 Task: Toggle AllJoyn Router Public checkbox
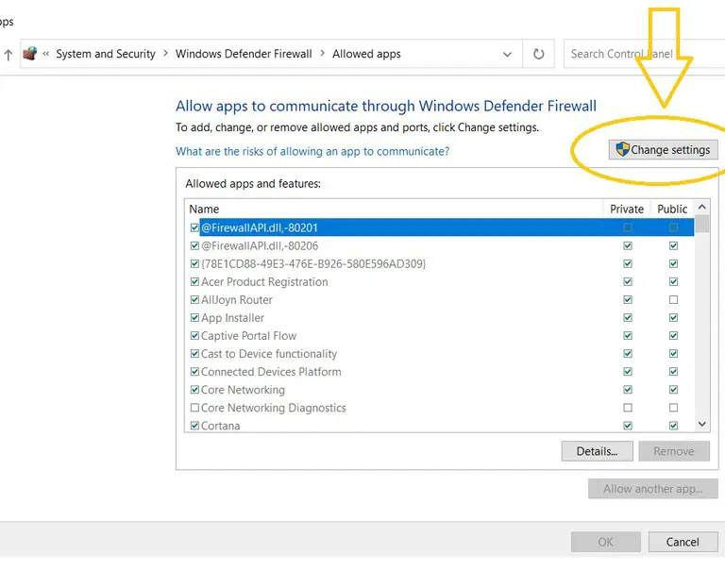(673, 299)
